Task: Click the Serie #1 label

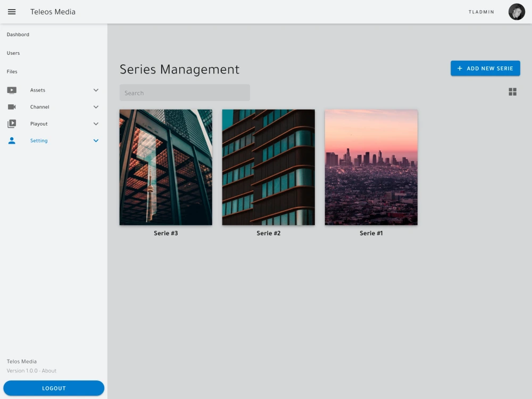Action: (x=371, y=233)
